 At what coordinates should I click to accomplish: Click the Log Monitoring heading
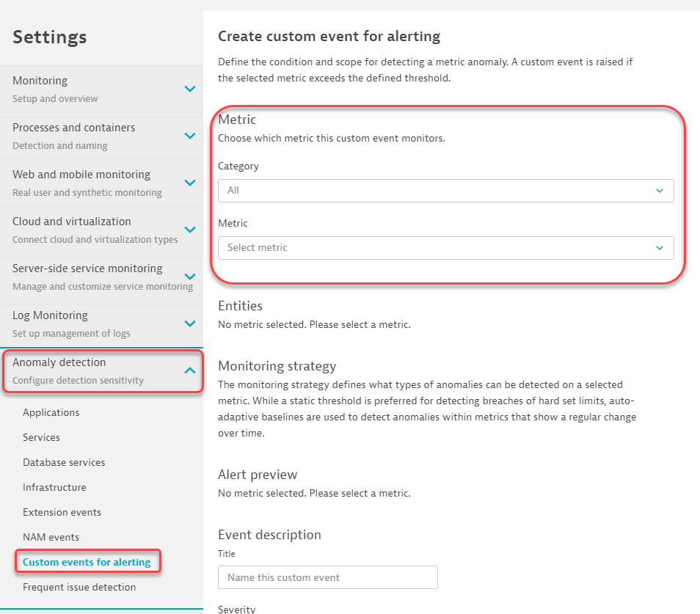[x=50, y=315]
